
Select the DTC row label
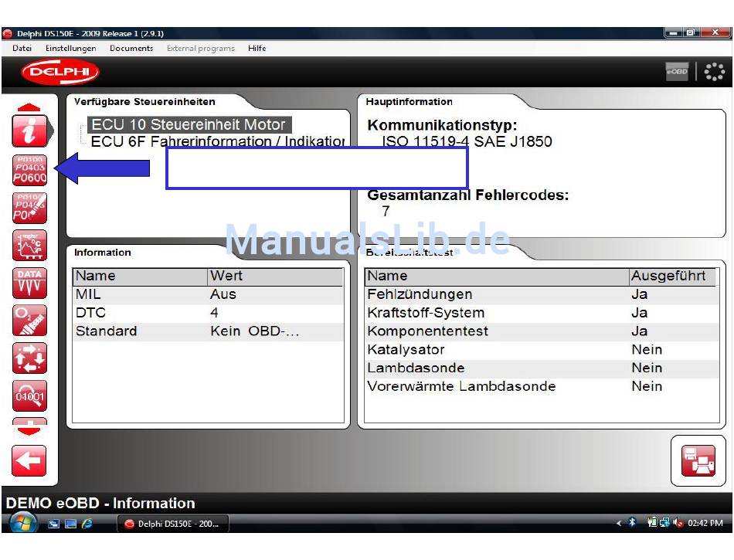90,313
